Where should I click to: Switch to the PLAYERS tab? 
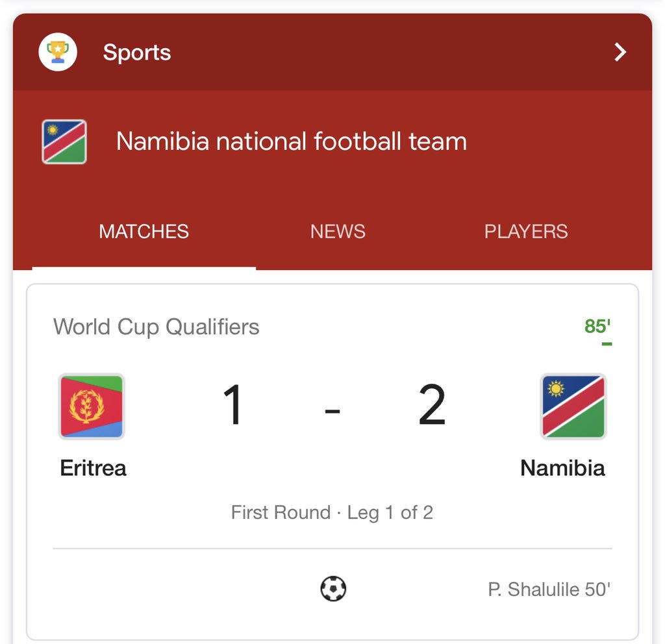coord(526,232)
